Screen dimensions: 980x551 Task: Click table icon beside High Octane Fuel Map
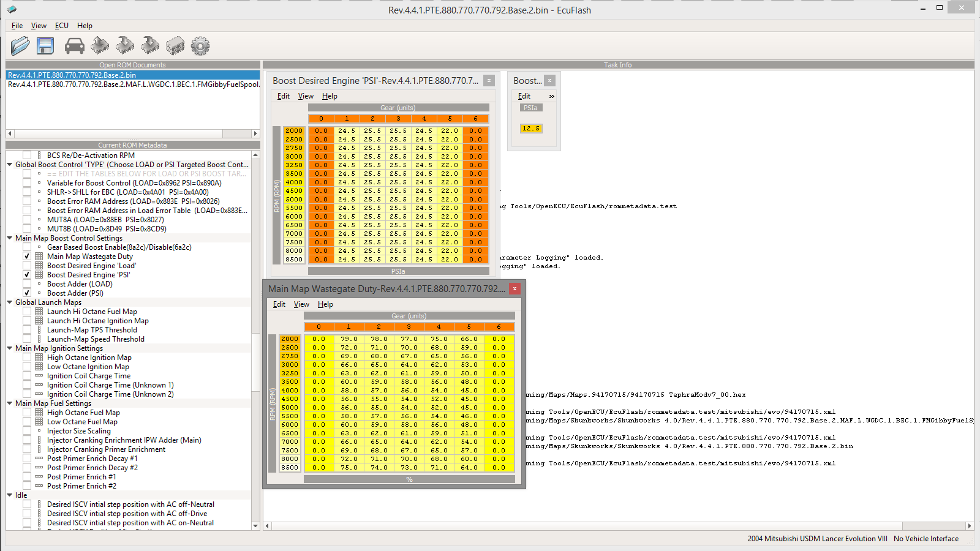(x=39, y=413)
